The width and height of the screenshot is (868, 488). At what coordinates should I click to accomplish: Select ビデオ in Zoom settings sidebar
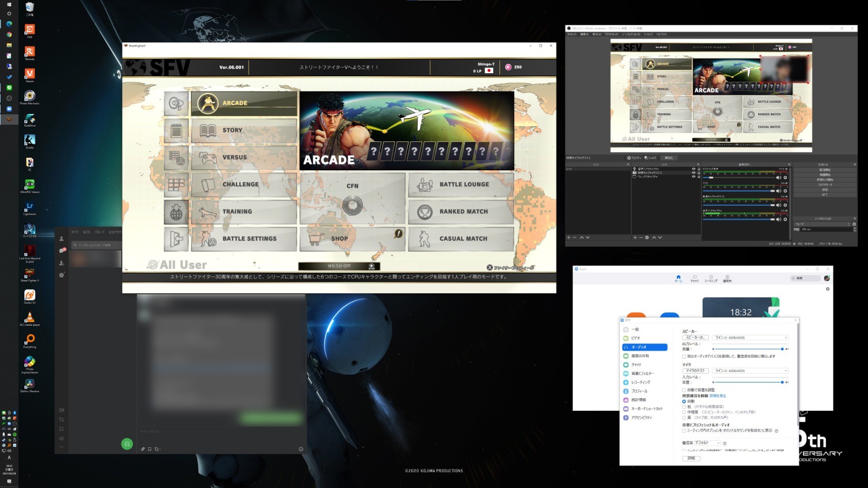pos(645,338)
